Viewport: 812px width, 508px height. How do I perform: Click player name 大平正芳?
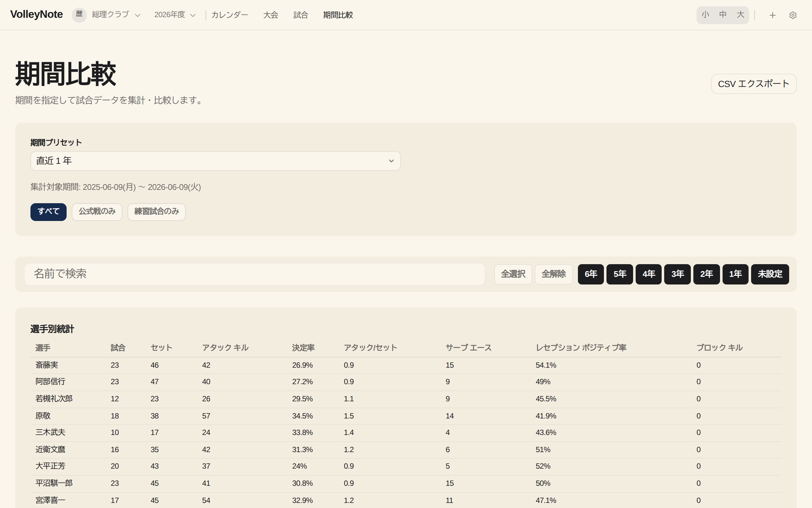pos(50,466)
